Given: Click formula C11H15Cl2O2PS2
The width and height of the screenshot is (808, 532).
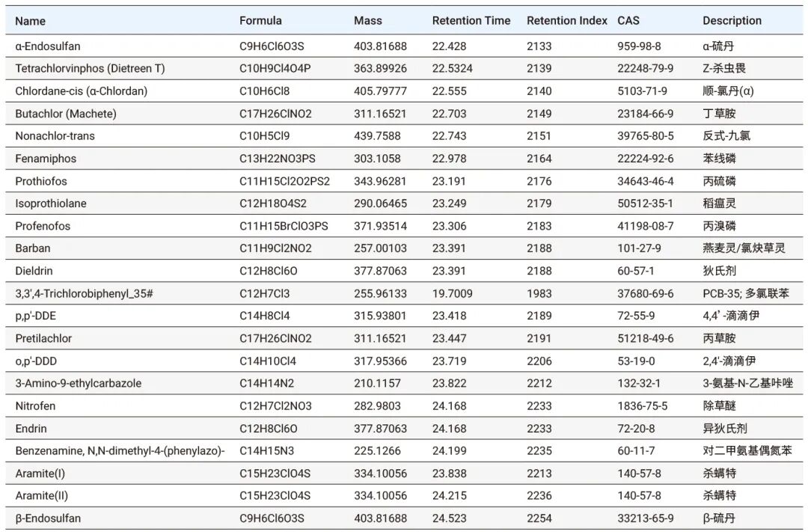Looking at the screenshot, I should (284, 181).
